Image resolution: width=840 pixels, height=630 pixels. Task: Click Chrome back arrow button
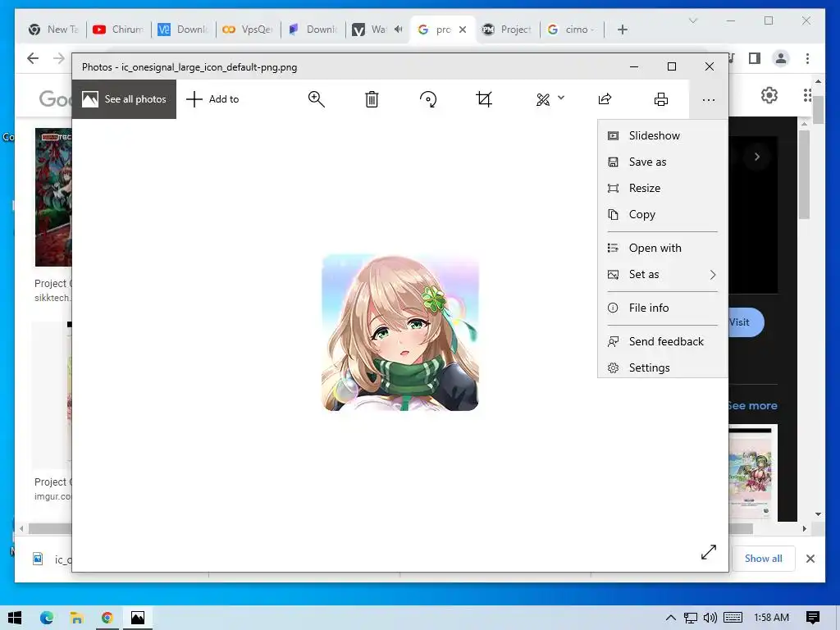coord(33,58)
